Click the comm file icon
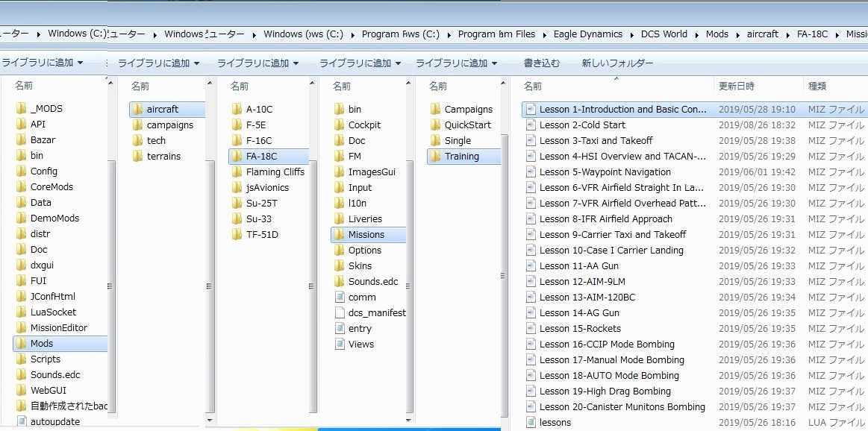868x431 pixels. pyautogui.click(x=340, y=297)
